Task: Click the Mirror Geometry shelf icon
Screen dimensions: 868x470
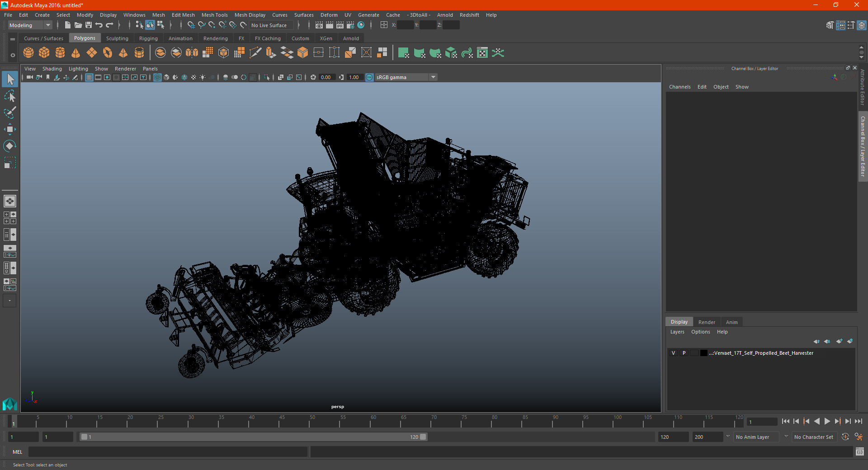Action: pos(192,53)
